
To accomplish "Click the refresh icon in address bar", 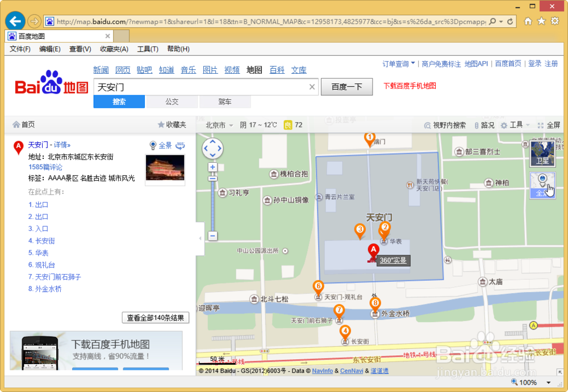I will (x=510, y=22).
